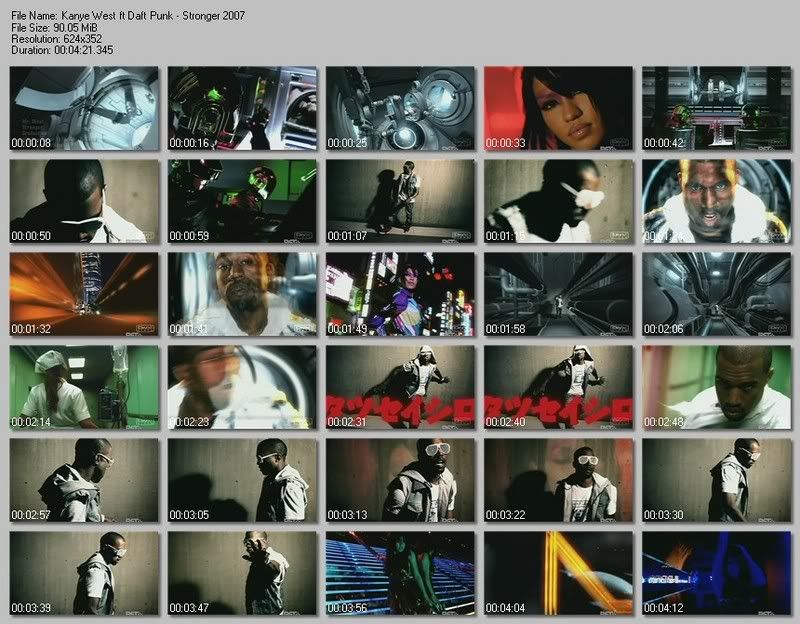This screenshot has height=624, width=800.
Task: Select the thumbnail stamped 00:02:57
Action: coord(84,480)
